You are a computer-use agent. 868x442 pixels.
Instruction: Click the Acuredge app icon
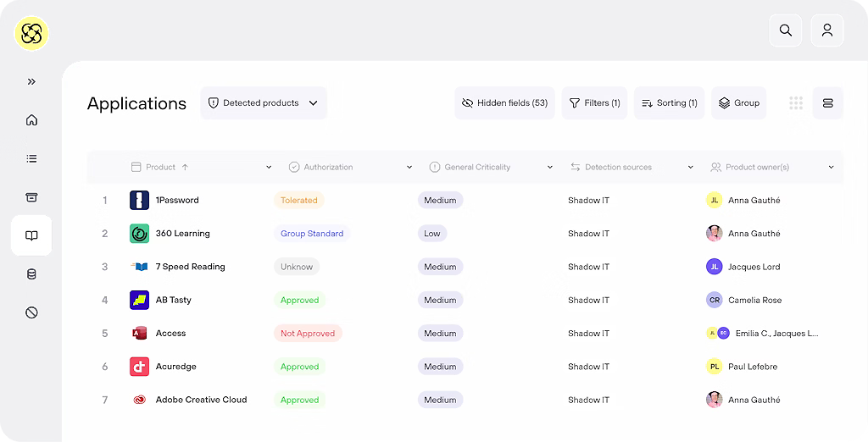[x=140, y=366]
